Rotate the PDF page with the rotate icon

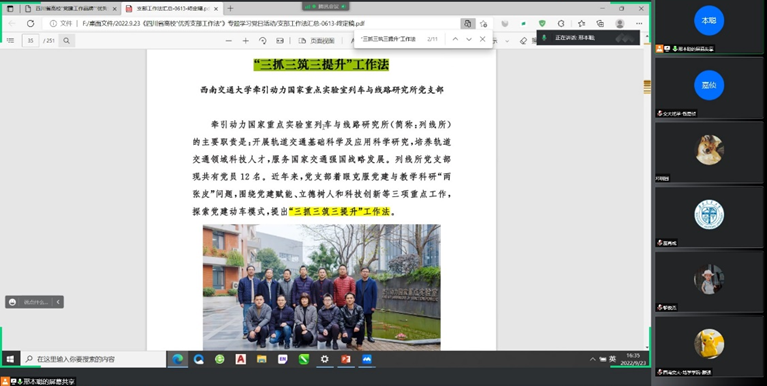(263, 41)
